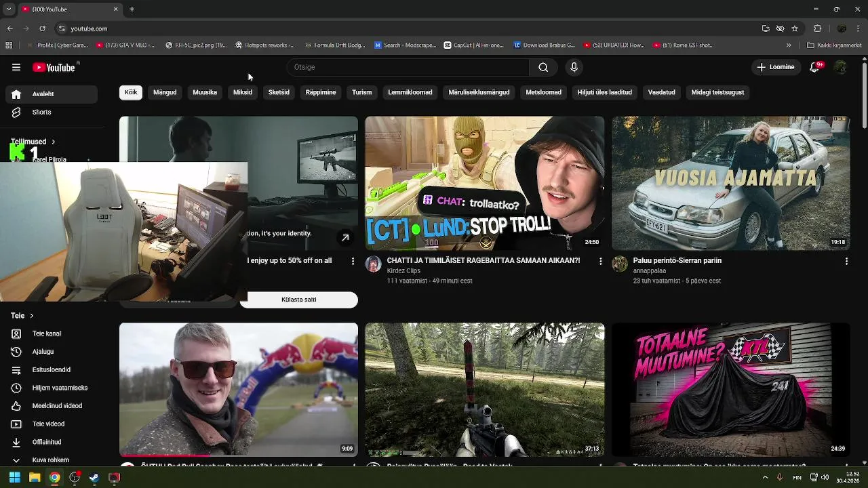Open Chrome extensions puzzle icon
Screen dimensions: 868x488
tap(817, 28)
